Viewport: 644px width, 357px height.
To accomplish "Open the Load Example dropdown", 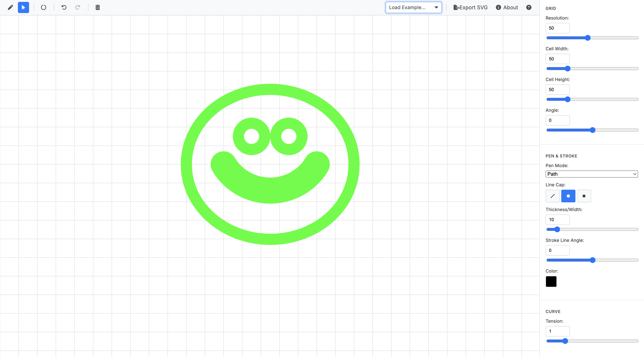I will tap(413, 7).
